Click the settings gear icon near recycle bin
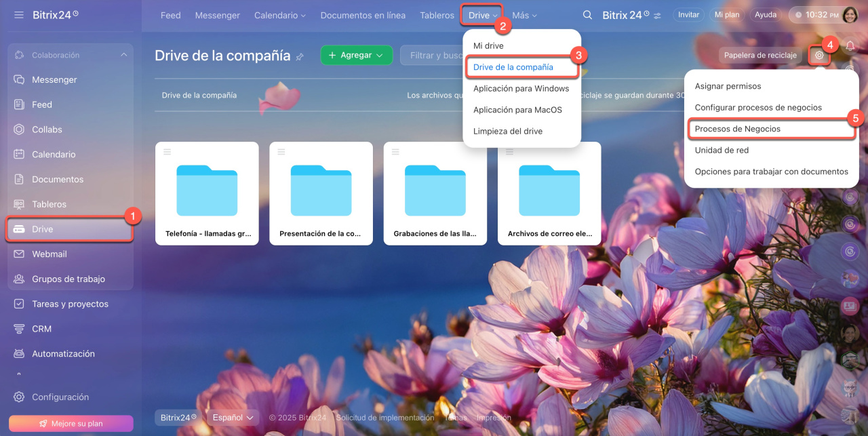The image size is (868, 436). (819, 55)
